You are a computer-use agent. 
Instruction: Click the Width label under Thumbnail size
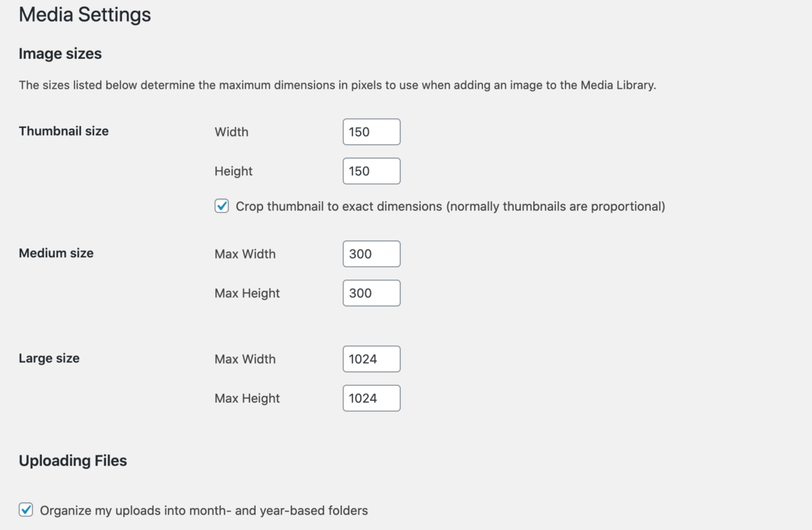click(x=231, y=132)
